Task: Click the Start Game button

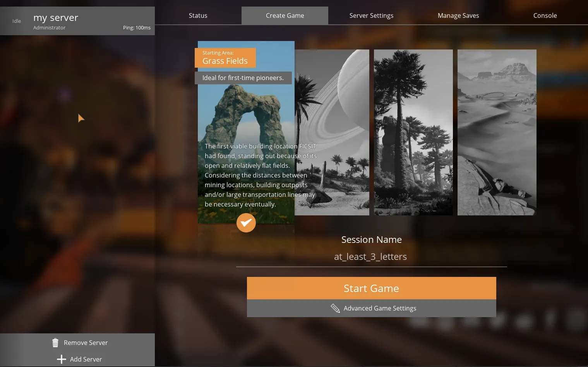Action: pyautogui.click(x=371, y=288)
